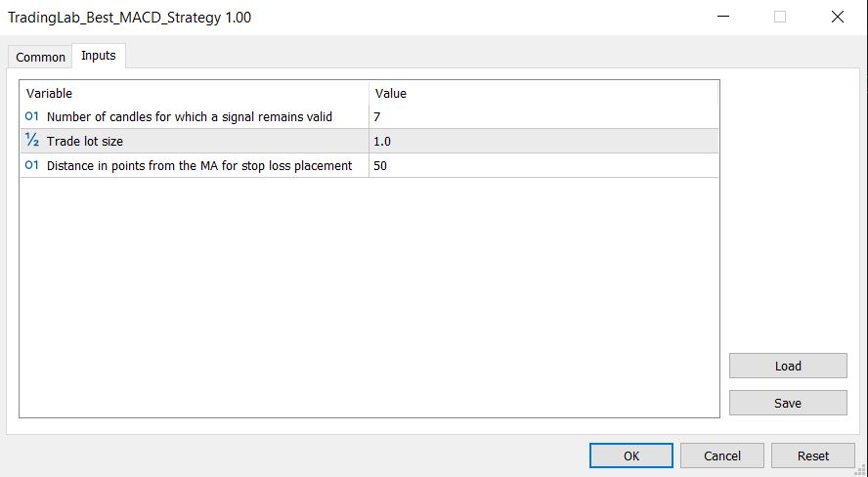Image resolution: width=868 pixels, height=477 pixels.
Task: Minimize the TradingLab strategy dialog window
Action: tap(722, 17)
